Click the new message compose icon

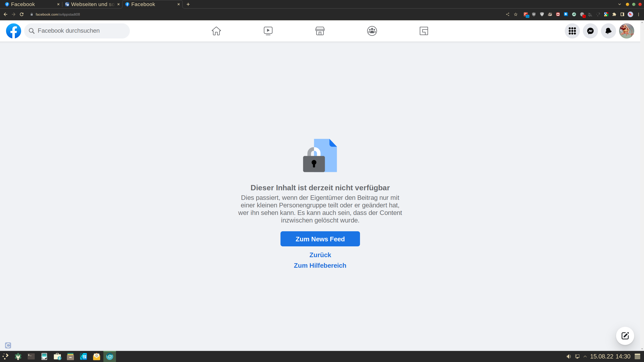point(625,336)
